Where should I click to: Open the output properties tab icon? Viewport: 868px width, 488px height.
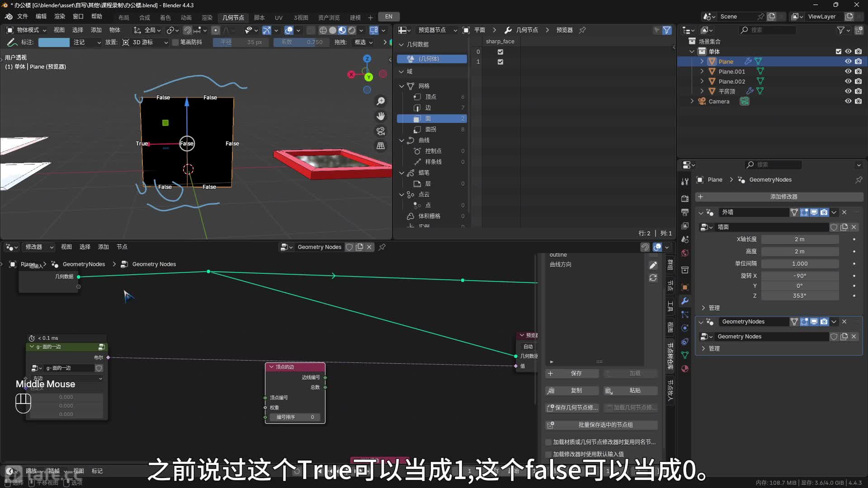coord(684,212)
